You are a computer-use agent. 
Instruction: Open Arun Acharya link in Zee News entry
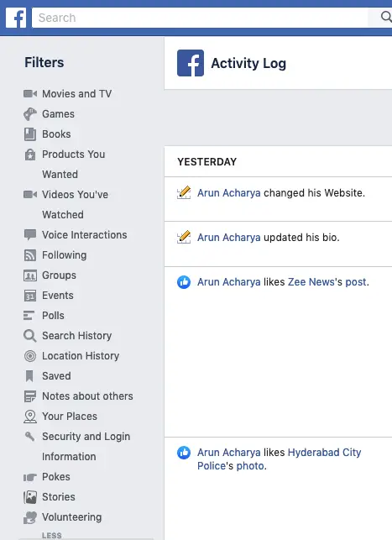(x=229, y=282)
